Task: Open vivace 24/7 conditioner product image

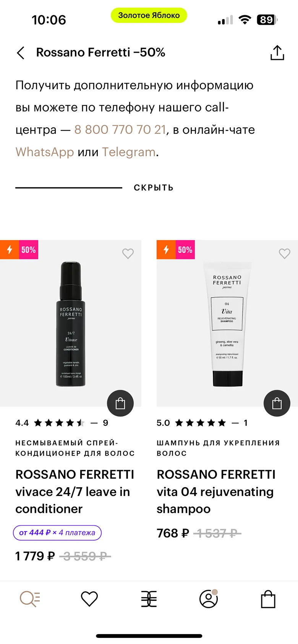Action: pyautogui.click(x=71, y=324)
